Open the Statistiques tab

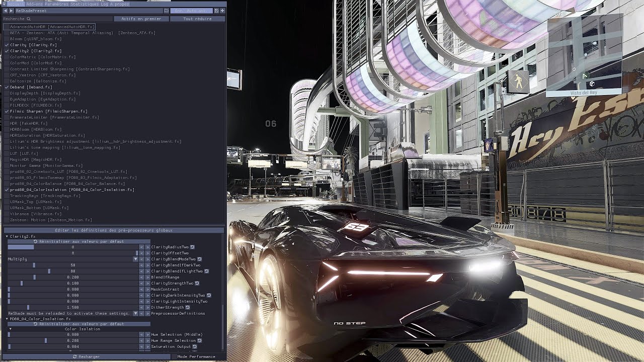85,4
